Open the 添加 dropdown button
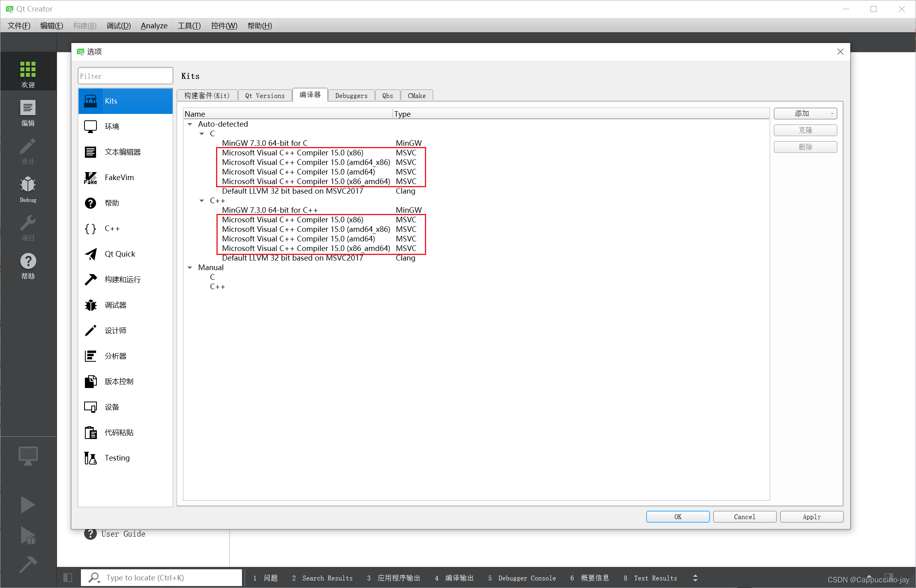The width and height of the screenshot is (916, 588). (805, 114)
